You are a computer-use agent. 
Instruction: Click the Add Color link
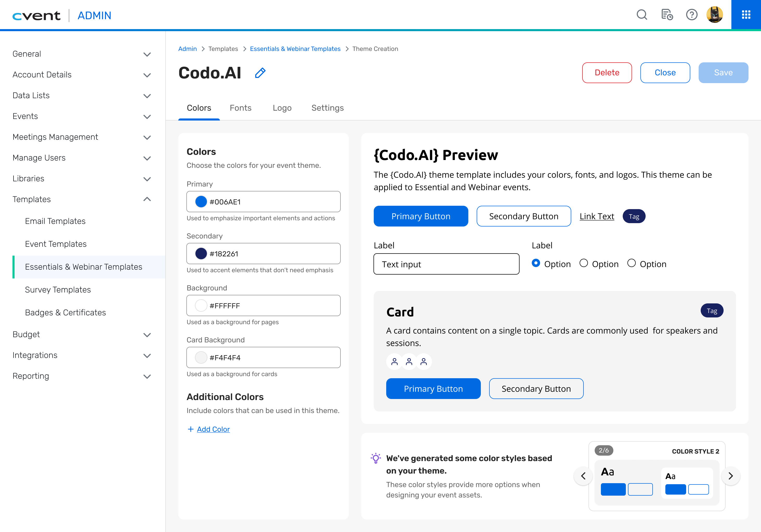pos(213,429)
